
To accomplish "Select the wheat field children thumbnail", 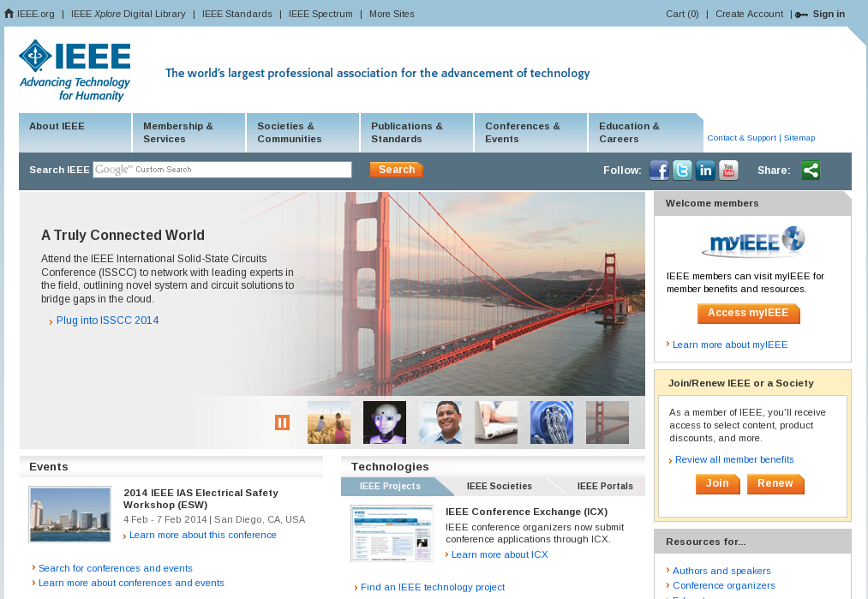I will (x=329, y=422).
